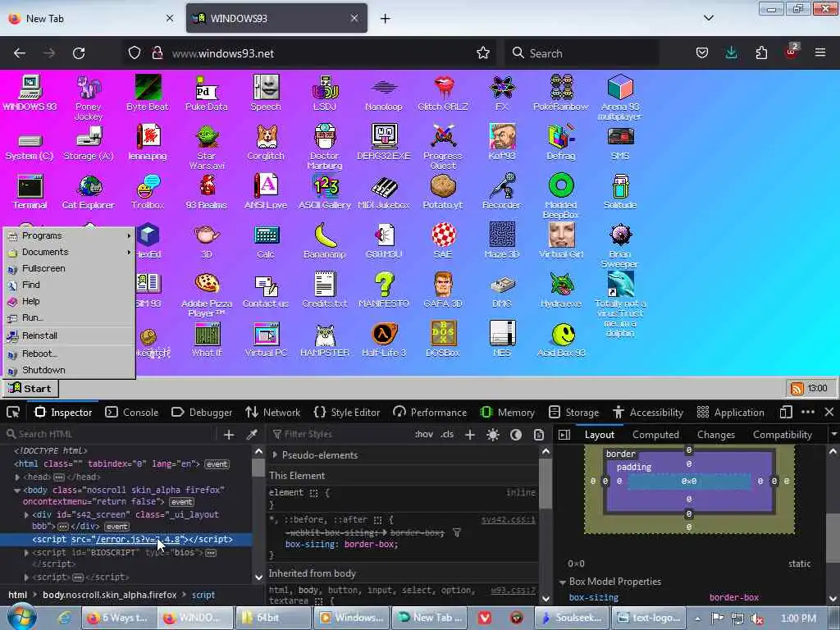Open the DOSBox icon

pos(443,339)
